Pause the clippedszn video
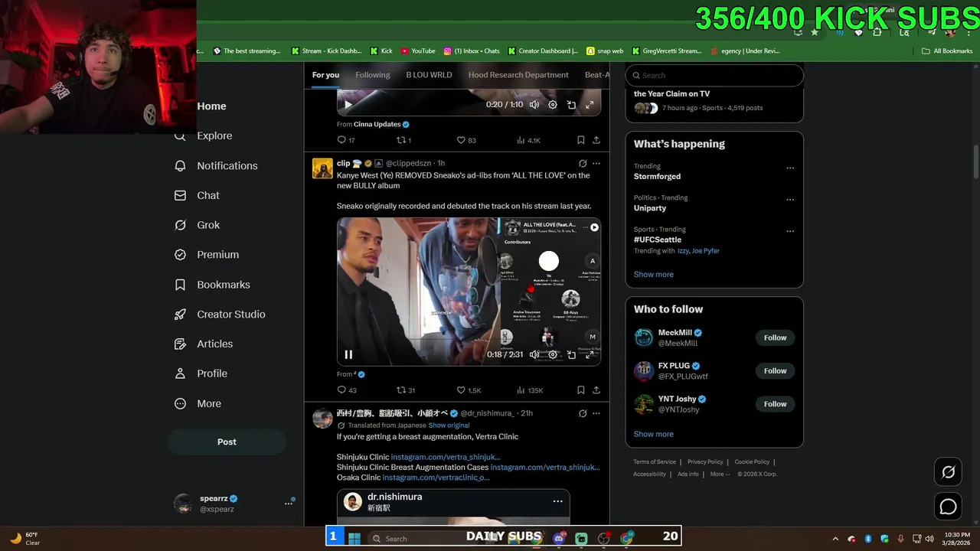980x551 pixels. click(x=348, y=354)
